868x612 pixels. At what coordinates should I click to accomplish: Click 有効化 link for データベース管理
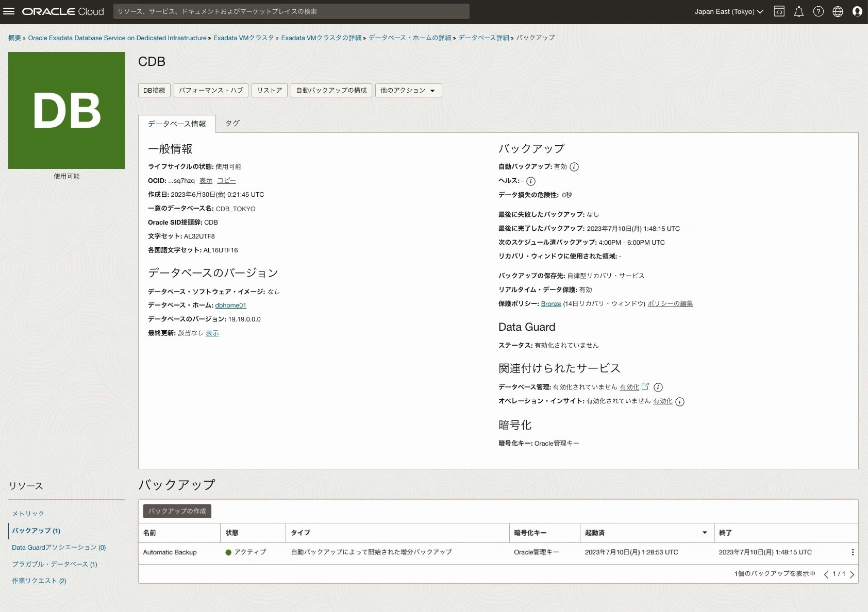[x=629, y=387]
